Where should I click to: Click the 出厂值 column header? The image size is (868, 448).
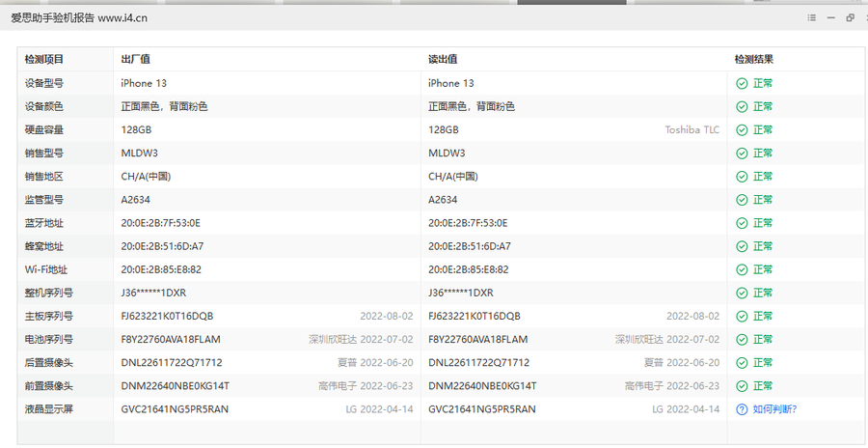coord(136,59)
